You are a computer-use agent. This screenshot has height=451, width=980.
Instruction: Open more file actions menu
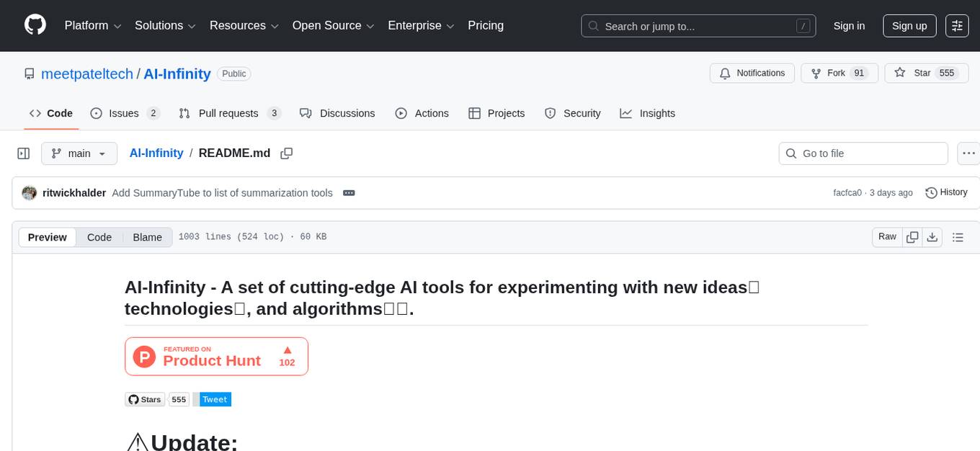[x=969, y=153]
